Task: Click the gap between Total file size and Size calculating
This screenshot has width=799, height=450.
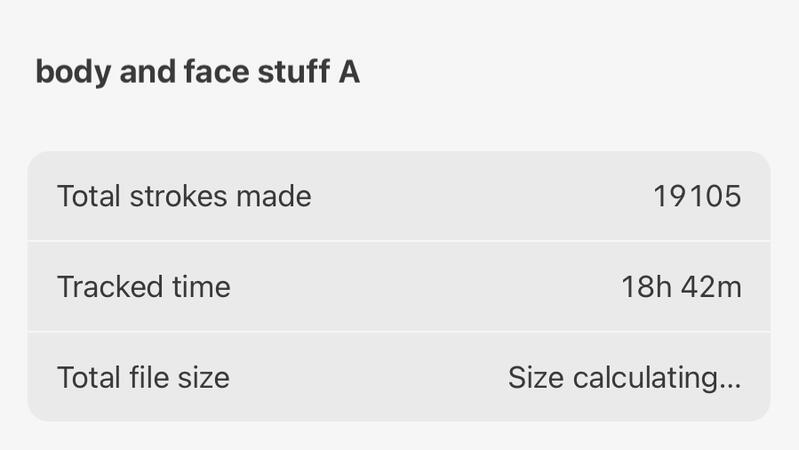Action: [370, 377]
